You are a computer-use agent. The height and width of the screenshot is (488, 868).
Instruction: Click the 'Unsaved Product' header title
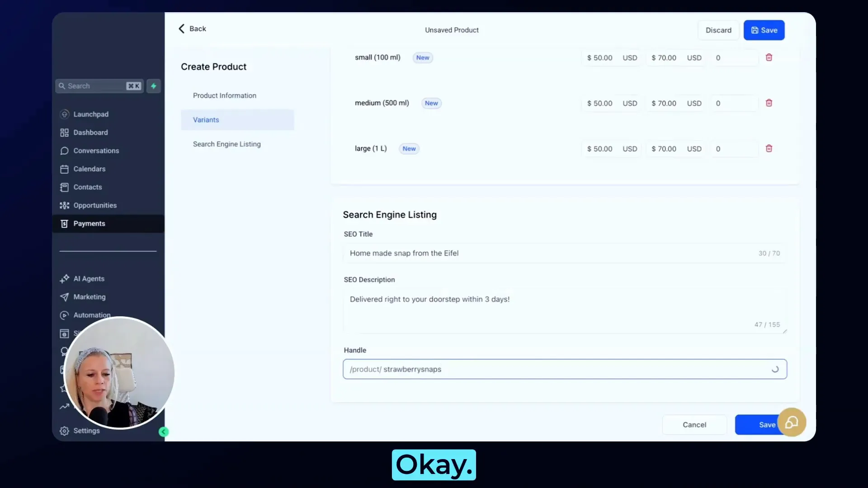(452, 30)
